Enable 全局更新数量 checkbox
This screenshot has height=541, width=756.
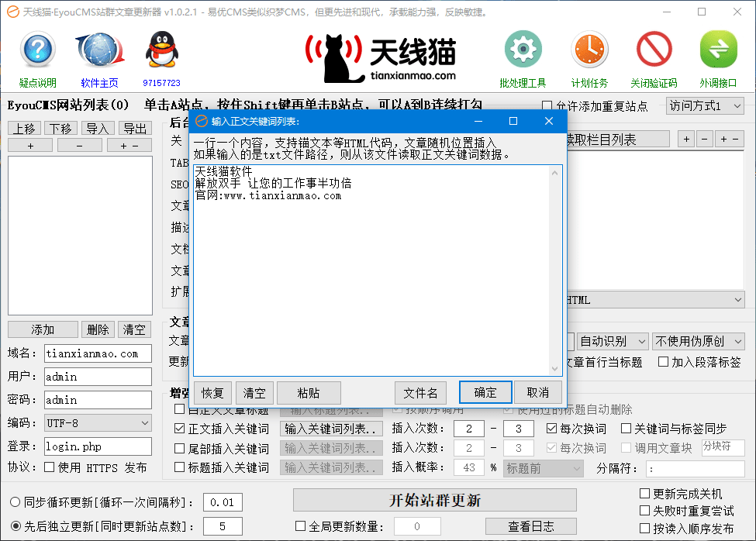(x=300, y=526)
